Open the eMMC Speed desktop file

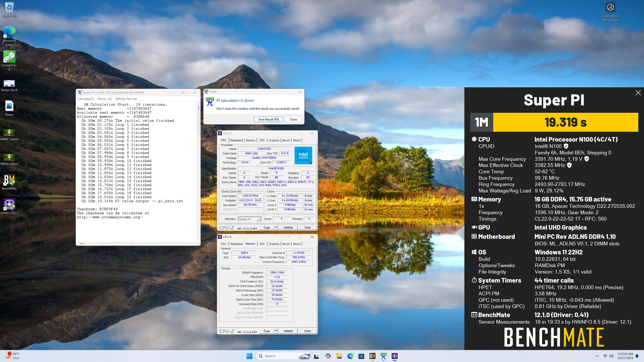pos(9,135)
